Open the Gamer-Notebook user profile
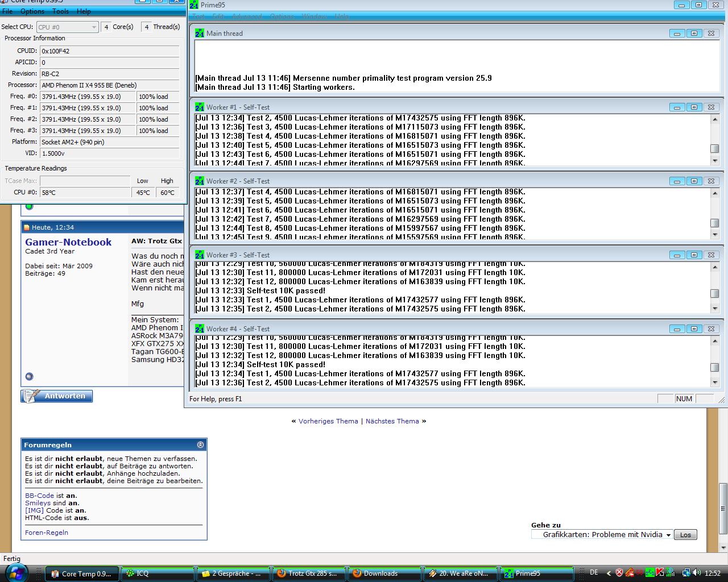This screenshot has height=582, width=728. [68, 242]
